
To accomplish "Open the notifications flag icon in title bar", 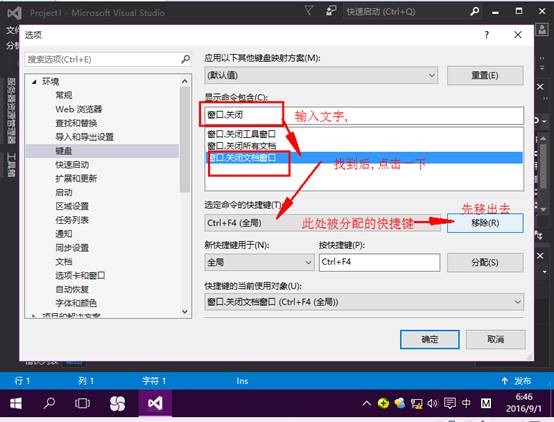I will [309, 11].
